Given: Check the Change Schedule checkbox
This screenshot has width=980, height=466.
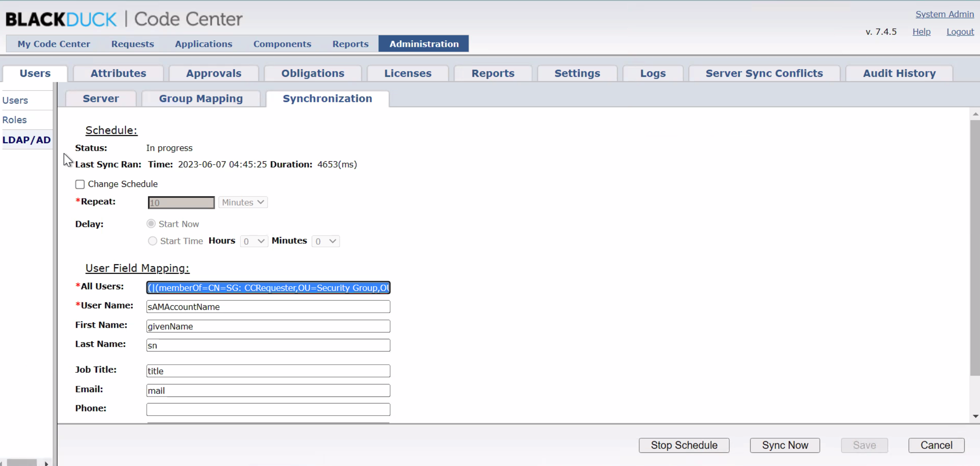Looking at the screenshot, I should pos(79,184).
